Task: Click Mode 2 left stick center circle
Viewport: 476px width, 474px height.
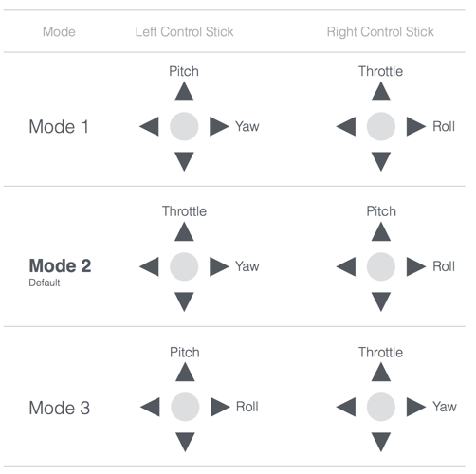Action: pyautogui.click(x=184, y=266)
